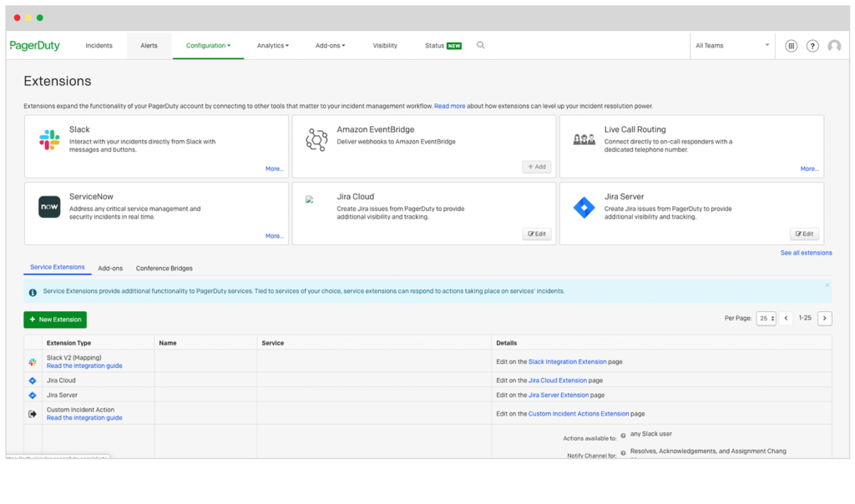Expand the Add-ons navigation menu
This screenshot has width=855, height=504.
[x=330, y=46]
